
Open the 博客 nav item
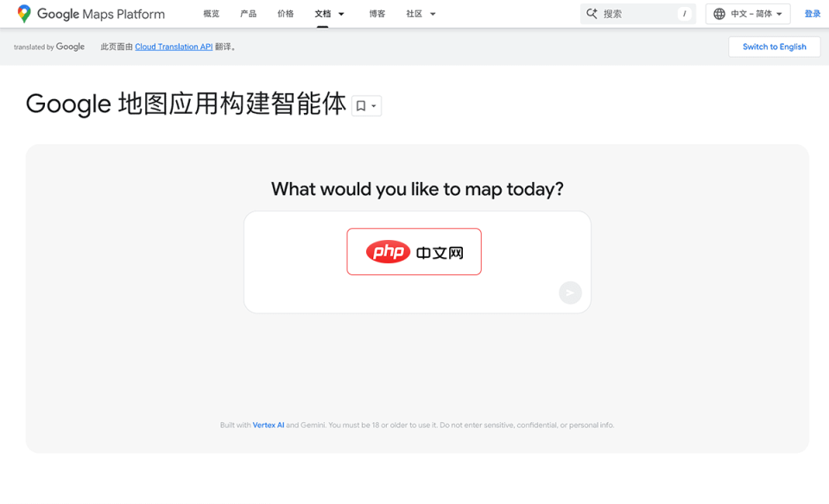point(377,14)
